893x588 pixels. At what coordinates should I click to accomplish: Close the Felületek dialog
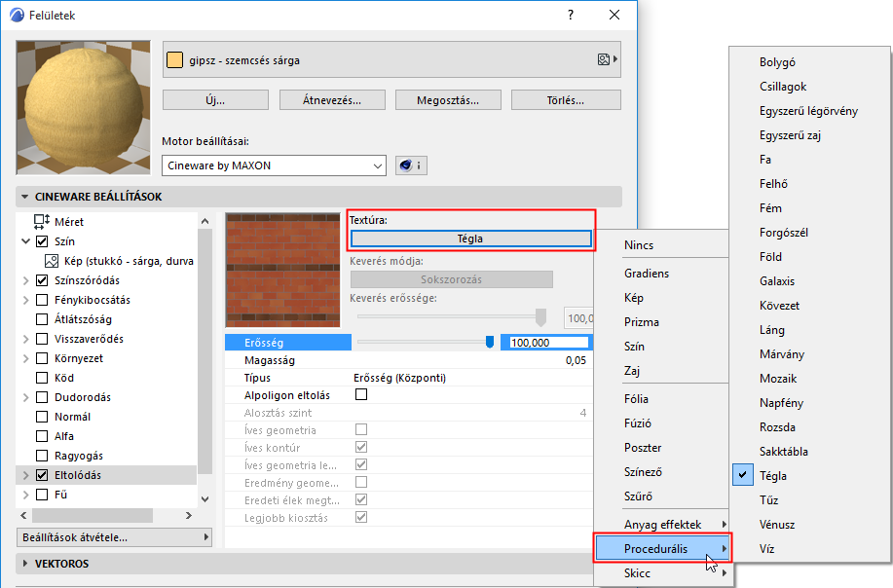coord(614,15)
